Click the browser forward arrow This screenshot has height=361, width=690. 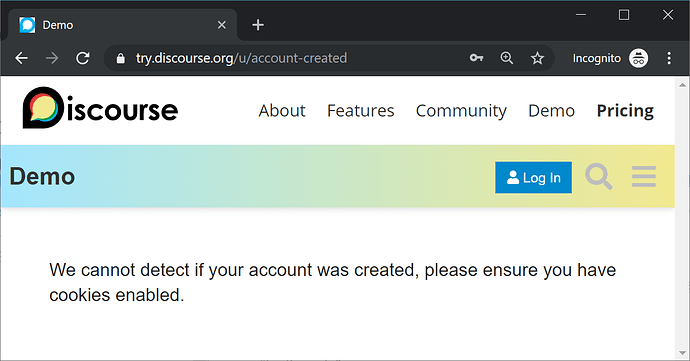(52, 58)
